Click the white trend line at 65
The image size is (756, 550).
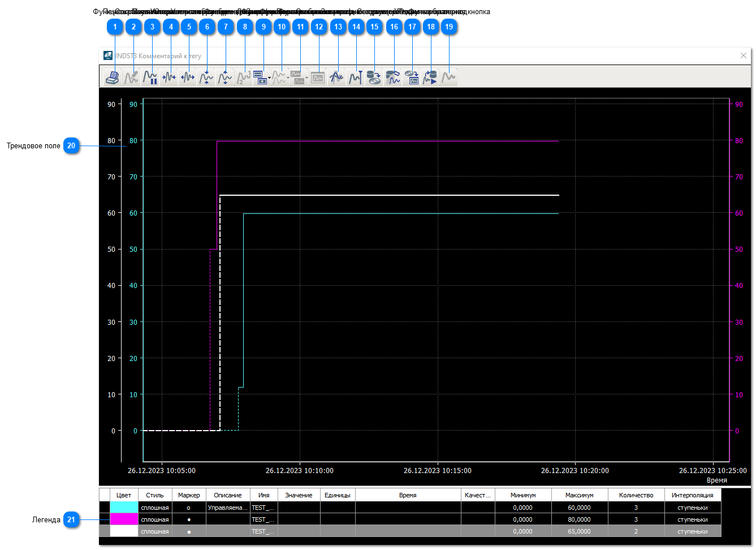390,195
